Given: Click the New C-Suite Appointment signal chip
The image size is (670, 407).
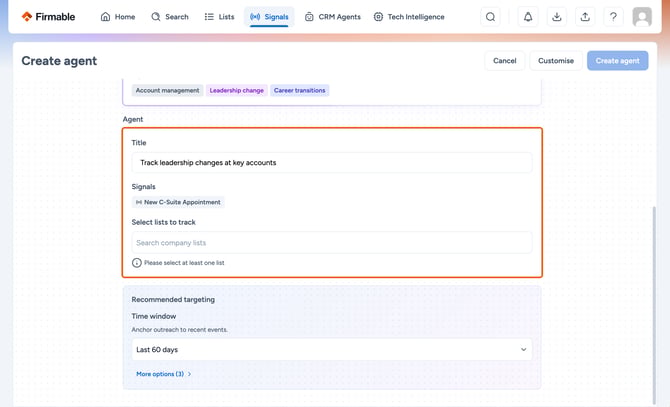Looking at the screenshot, I should pyautogui.click(x=178, y=202).
